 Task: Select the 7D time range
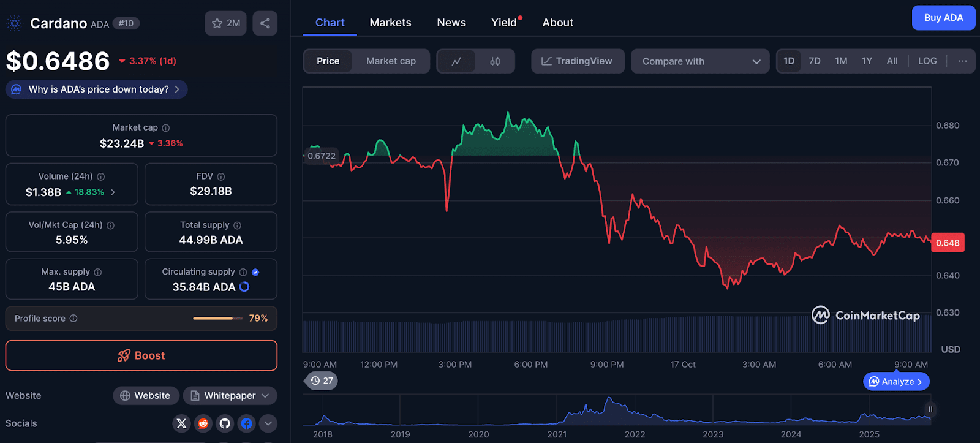point(814,61)
